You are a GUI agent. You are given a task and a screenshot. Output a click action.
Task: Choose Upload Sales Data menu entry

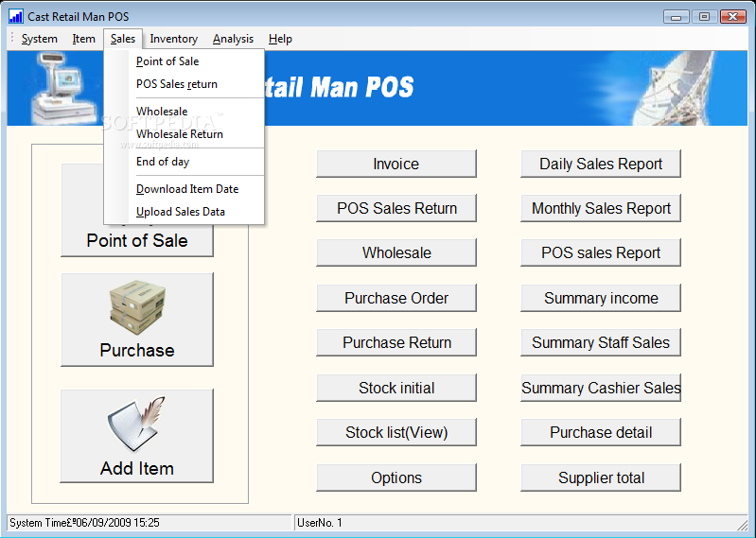point(185,212)
